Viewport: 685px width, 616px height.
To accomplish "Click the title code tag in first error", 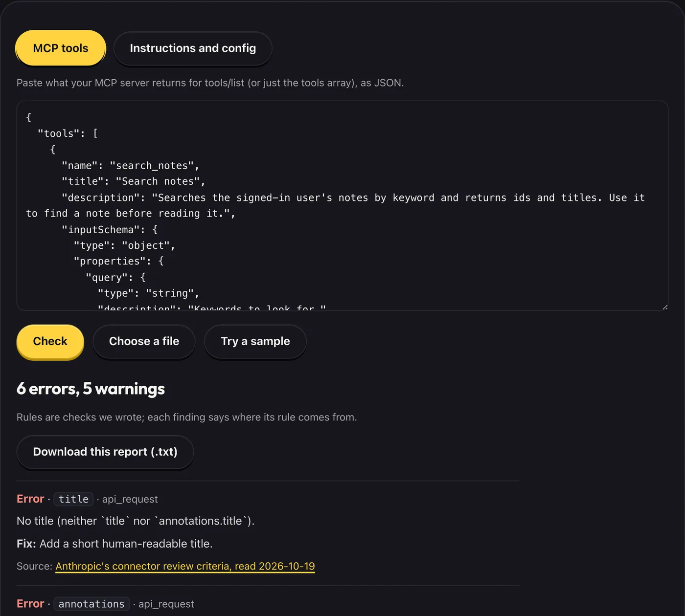I will [x=73, y=499].
